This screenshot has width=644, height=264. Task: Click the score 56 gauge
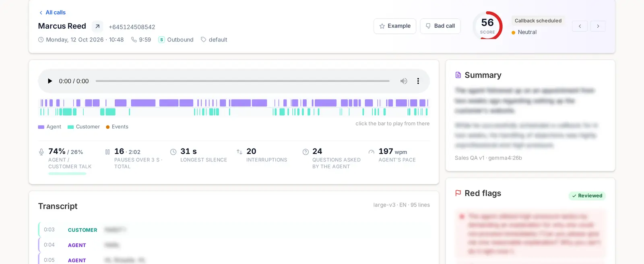click(487, 26)
